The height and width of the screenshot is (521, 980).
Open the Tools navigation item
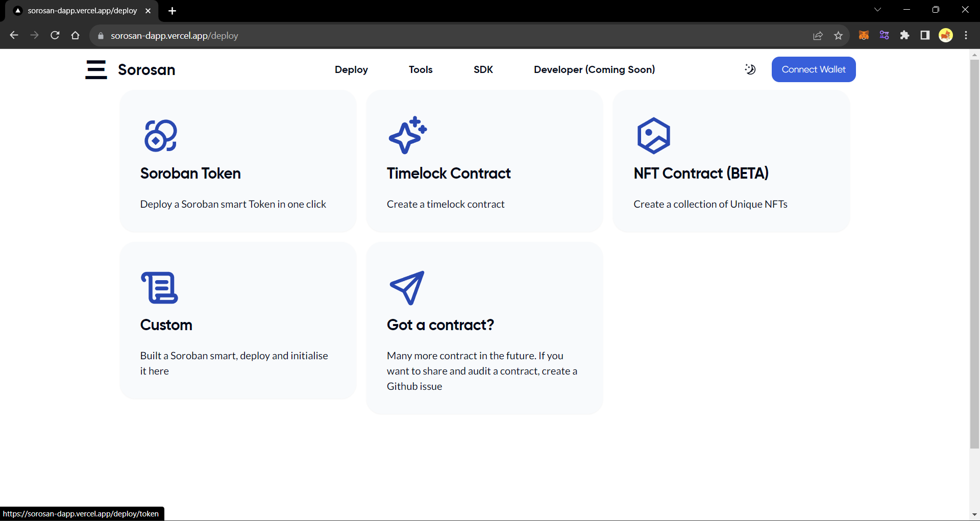click(x=421, y=69)
